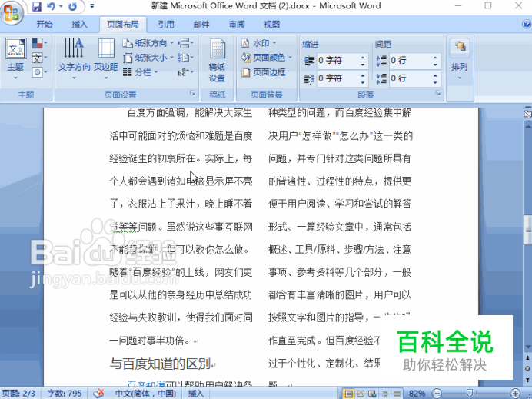Save the document from quick access toolbar
The image size is (532, 399).
(x=36, y=6)
